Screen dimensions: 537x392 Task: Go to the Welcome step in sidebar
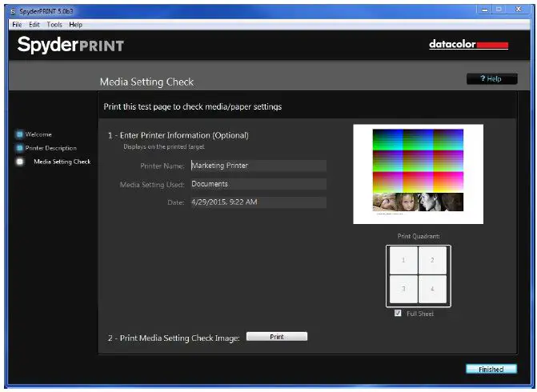coord(38,134)
